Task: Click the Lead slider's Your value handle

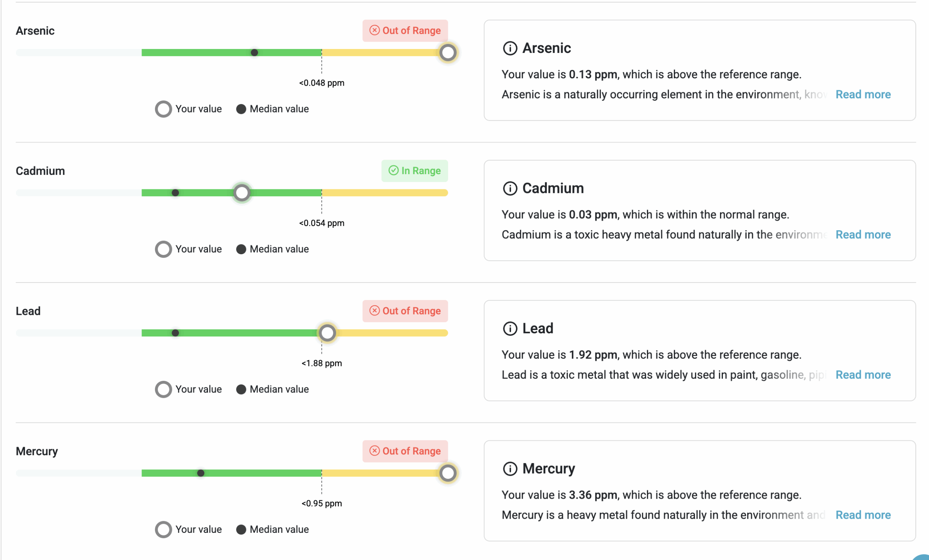Action: [327, 333]
